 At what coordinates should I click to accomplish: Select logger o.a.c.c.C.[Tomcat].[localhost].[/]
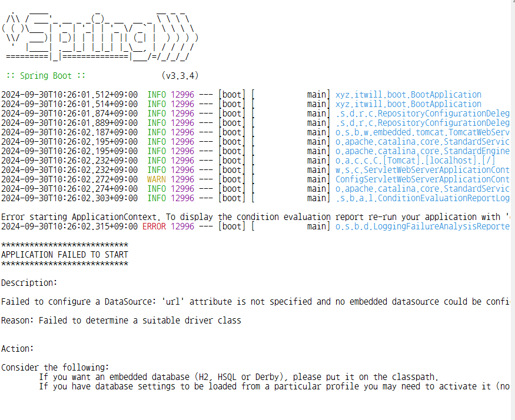415,161
